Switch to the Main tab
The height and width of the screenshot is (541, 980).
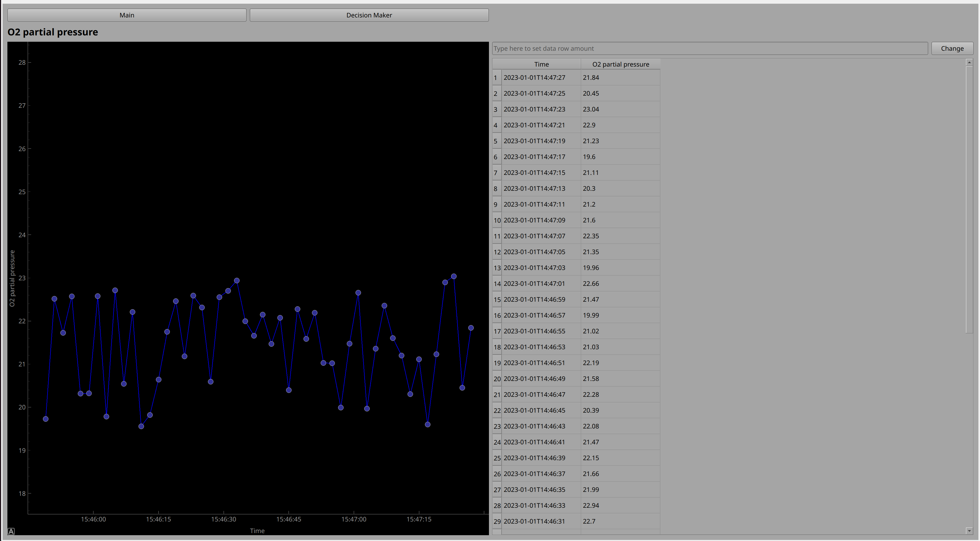tap(126, 15)
